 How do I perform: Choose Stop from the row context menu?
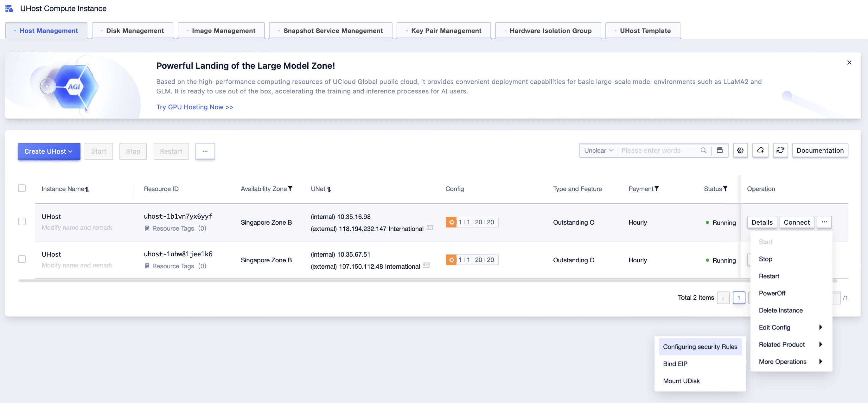790,259
